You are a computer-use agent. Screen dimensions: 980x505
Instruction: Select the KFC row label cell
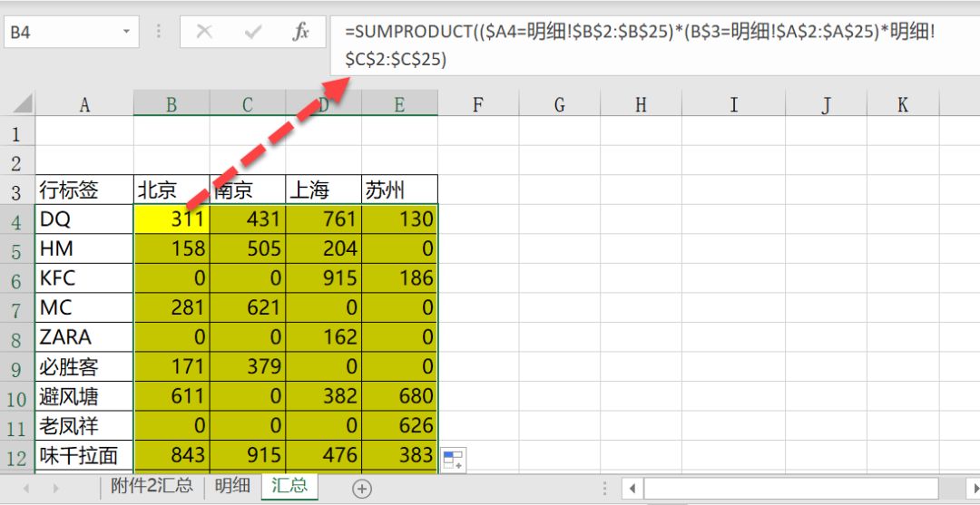pos(84,277)
